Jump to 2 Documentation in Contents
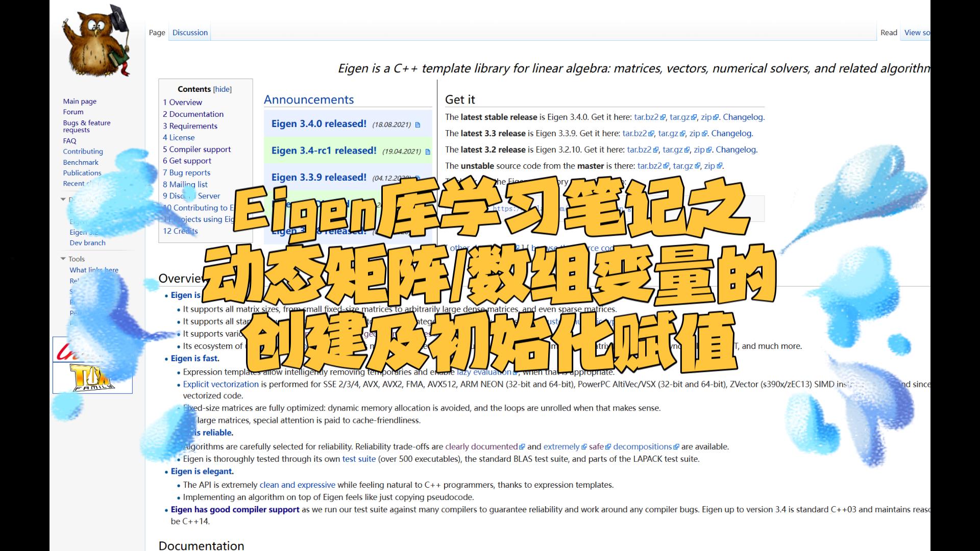The image size is (980, 551). click(193, 114)
